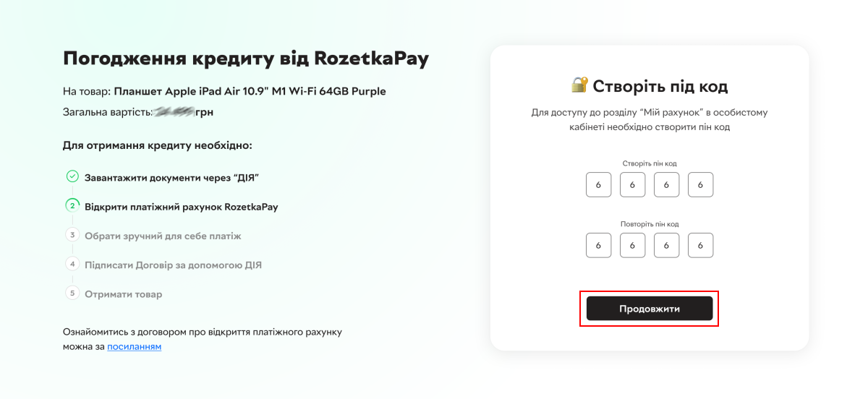
Task: Open the посиланням contract link
Action: [135, 346]
